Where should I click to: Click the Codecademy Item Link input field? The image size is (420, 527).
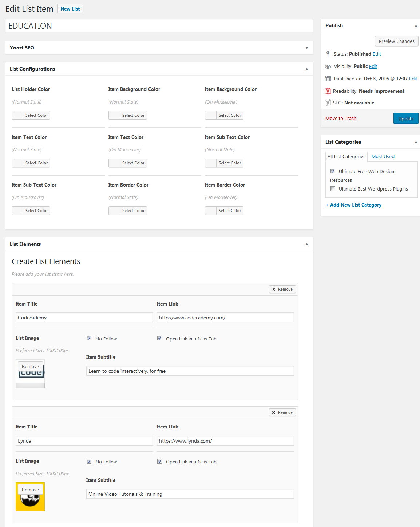[225, 317]
